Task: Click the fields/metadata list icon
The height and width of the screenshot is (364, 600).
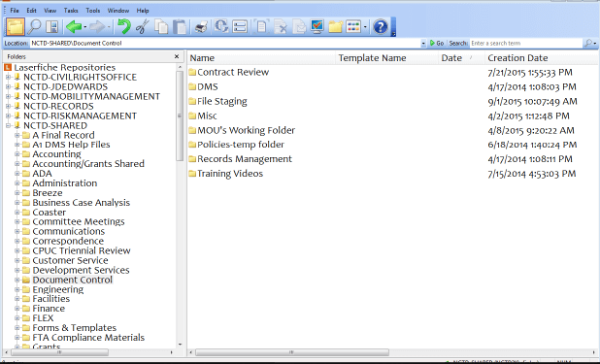Action: (240, 27)
